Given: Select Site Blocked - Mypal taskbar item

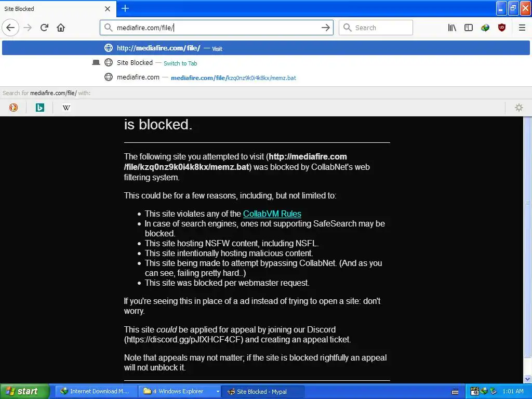Looking at the screenshot, I should click(x=262, y=391).
